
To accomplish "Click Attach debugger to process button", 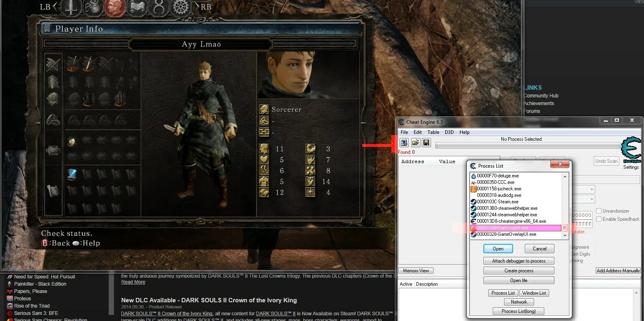I will pyautogui.click(x=519, y=261).
